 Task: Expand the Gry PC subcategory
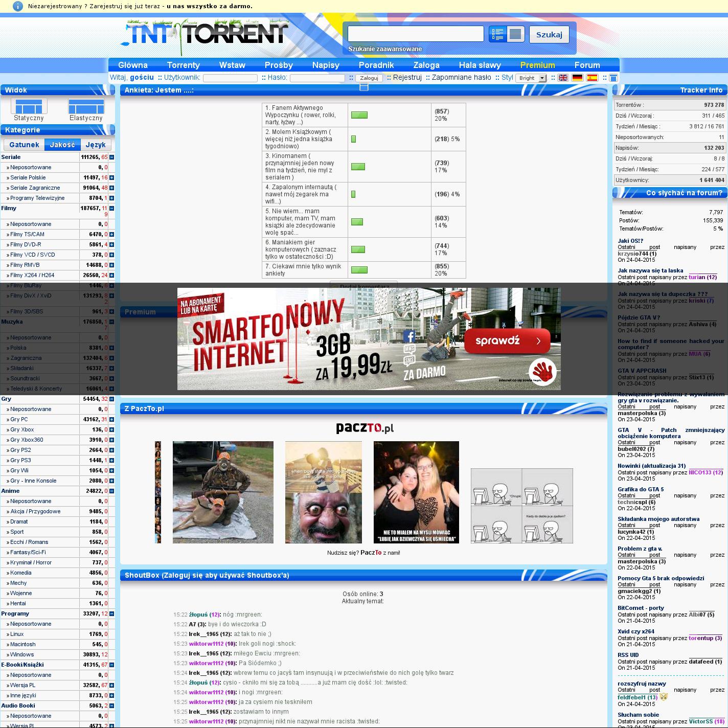[111, 420]
